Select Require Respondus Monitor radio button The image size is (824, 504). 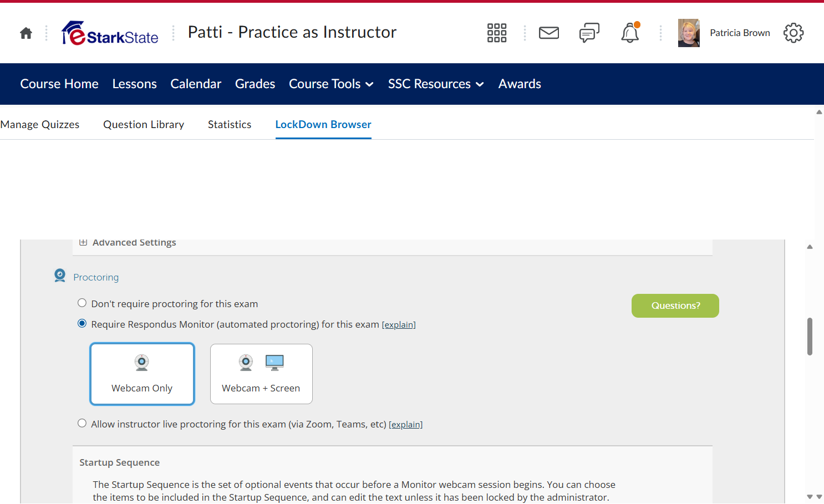[x=82, y=323]
